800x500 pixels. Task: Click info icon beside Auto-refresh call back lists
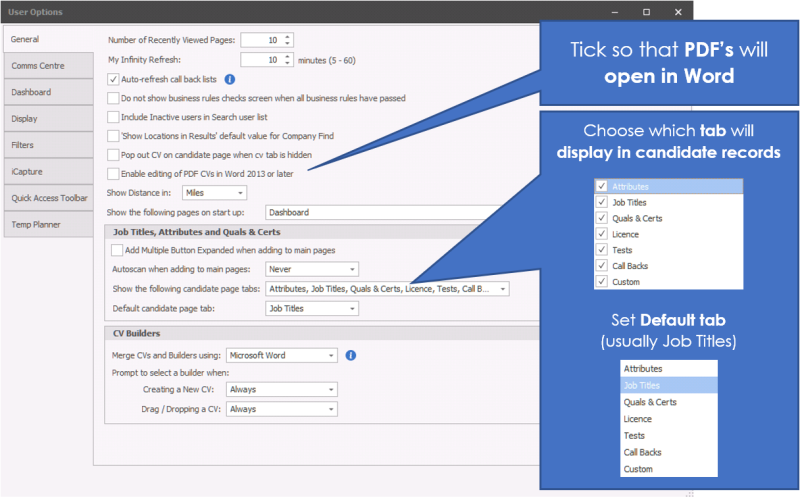(229, 79)
